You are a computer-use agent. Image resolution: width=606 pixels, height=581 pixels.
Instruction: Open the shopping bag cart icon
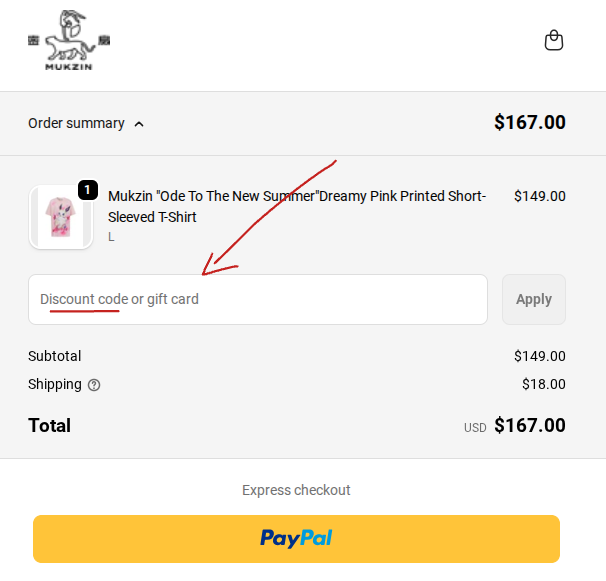point(554,41)
